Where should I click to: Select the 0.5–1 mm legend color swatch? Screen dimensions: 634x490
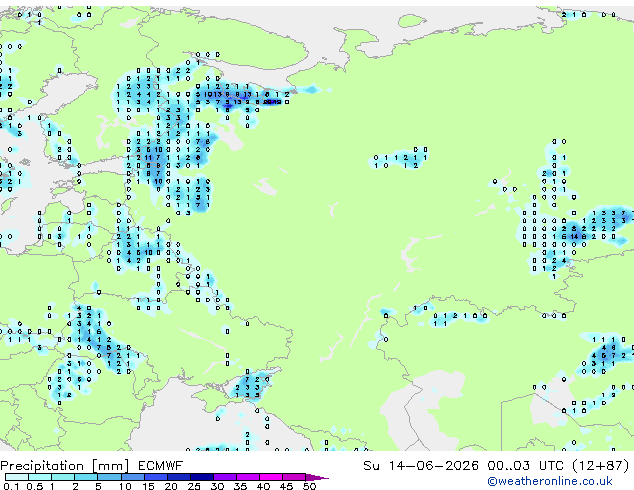point(40,477)
